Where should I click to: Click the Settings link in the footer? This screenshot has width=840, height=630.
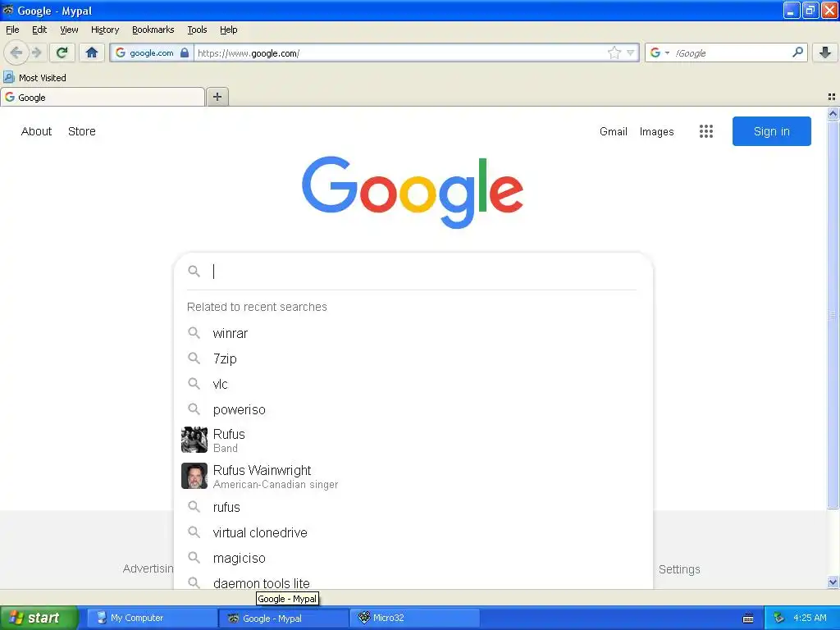tap(678, 569)
